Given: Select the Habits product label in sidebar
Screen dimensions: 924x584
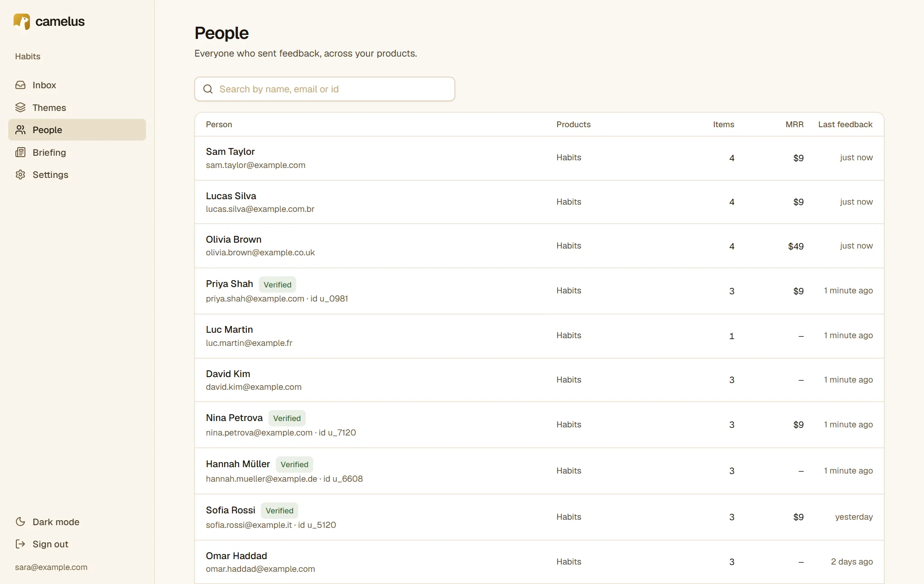Looking at the screenshot, I should (28, 57).
